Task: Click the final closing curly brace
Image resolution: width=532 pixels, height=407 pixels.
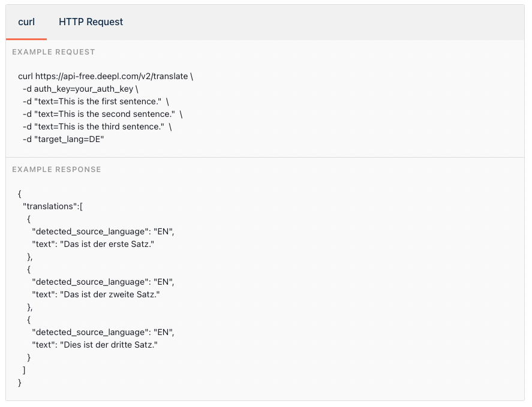Action: click(x=20, y=382)
